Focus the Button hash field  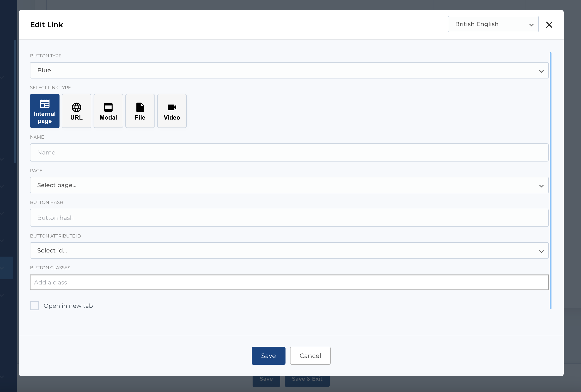point(289,218)
